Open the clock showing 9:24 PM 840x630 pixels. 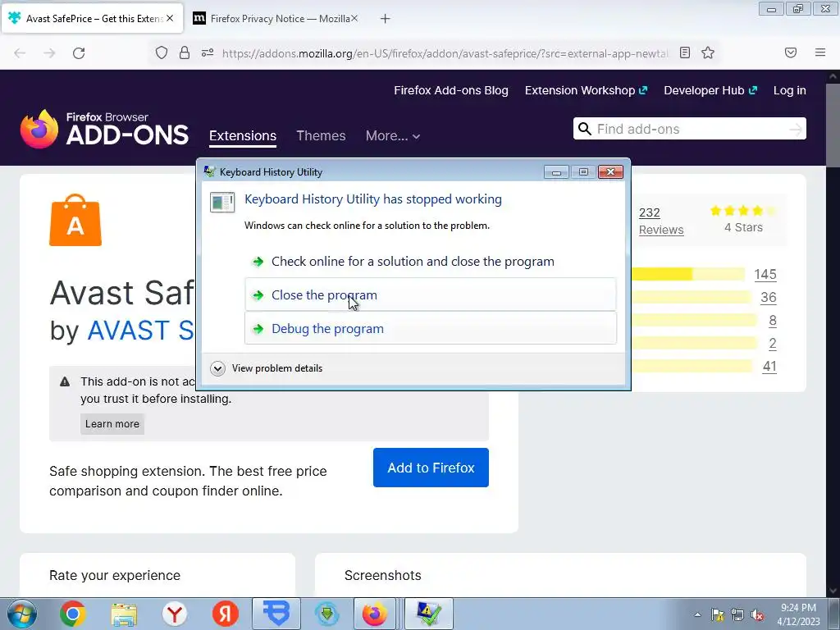click(798, 614)
